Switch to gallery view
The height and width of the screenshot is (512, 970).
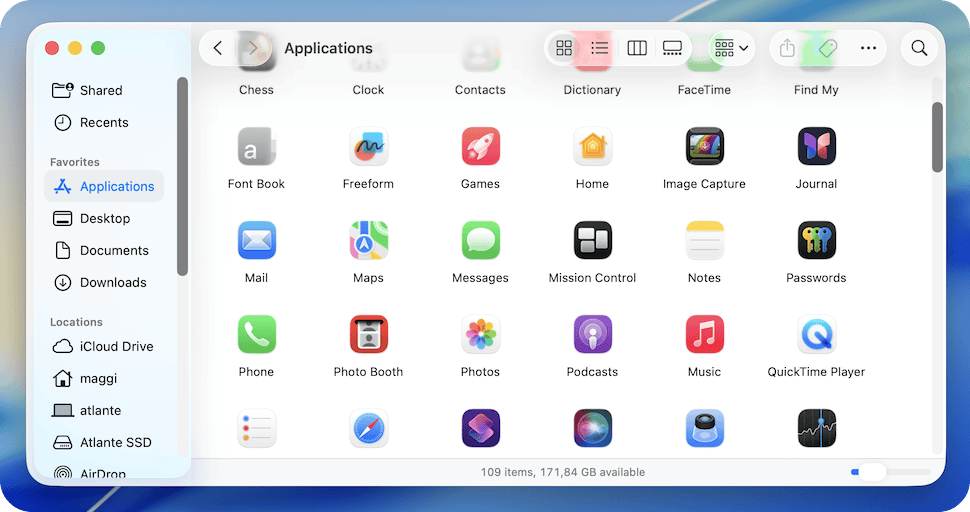click(x=672, y=48)
